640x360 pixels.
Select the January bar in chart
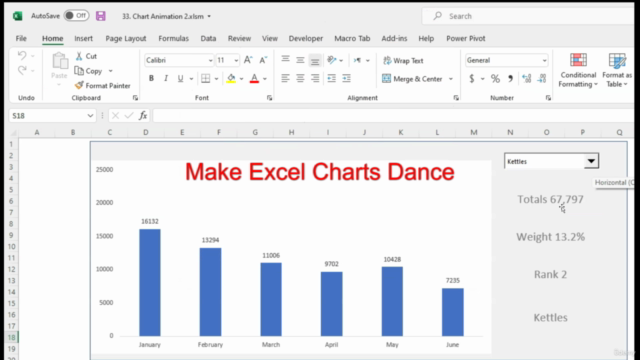point(150,282)
